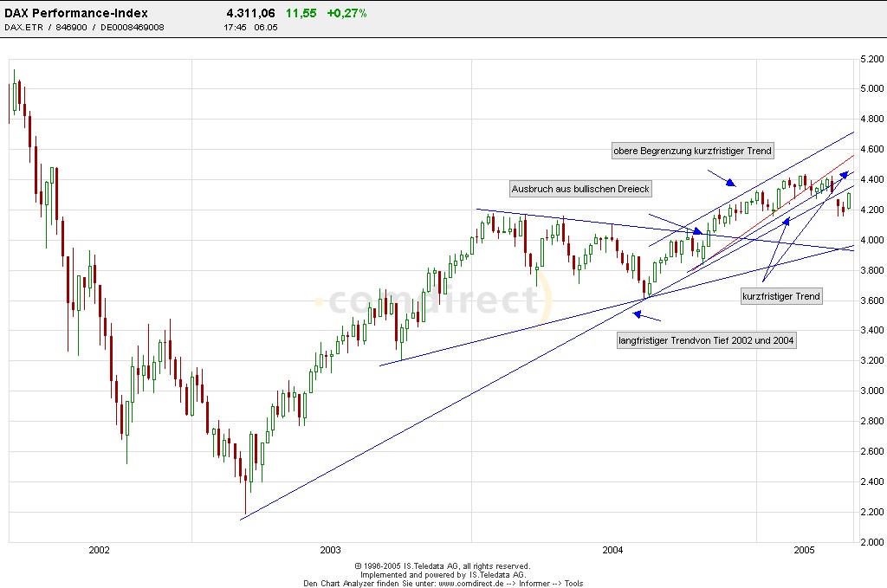The width and height of the screenshot is (887, 588).
Task: Click the 3.800 price axis label
Action: pyautogui.click(x=871, y=270)
